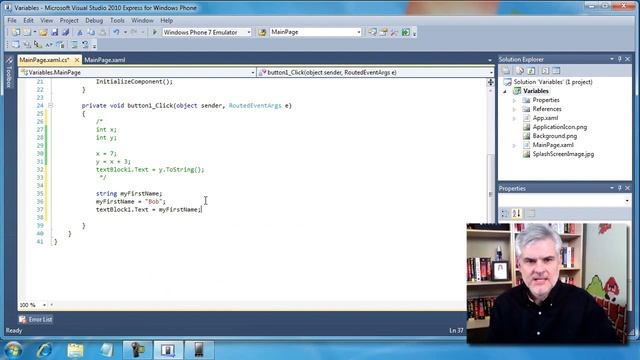
Task: Click the comment-out lines toolbar icon
Action: coord(74,44)
